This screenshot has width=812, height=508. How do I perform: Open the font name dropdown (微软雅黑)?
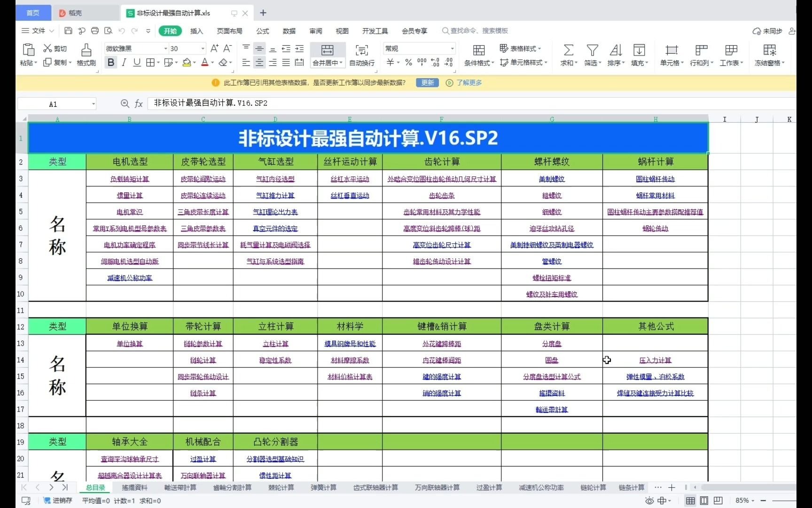(x=166, y=48)
